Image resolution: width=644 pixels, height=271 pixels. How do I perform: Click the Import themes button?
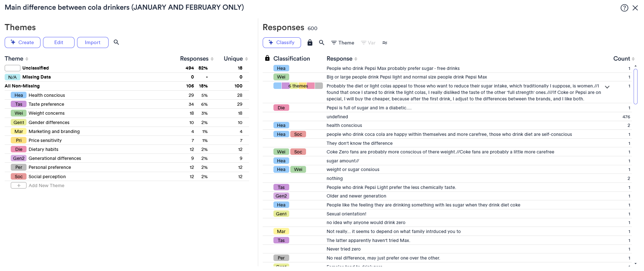coord(92,42)
